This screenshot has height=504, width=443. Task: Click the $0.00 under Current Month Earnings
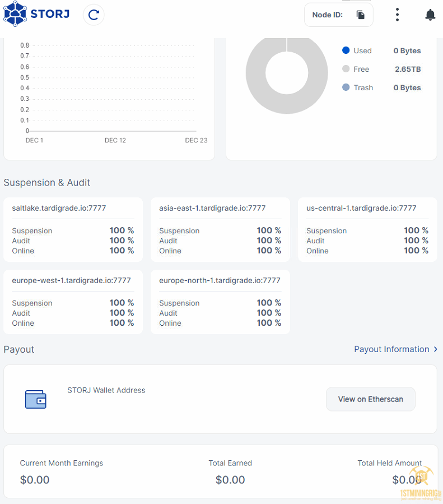pyautogui.click(x=35, y=480)
